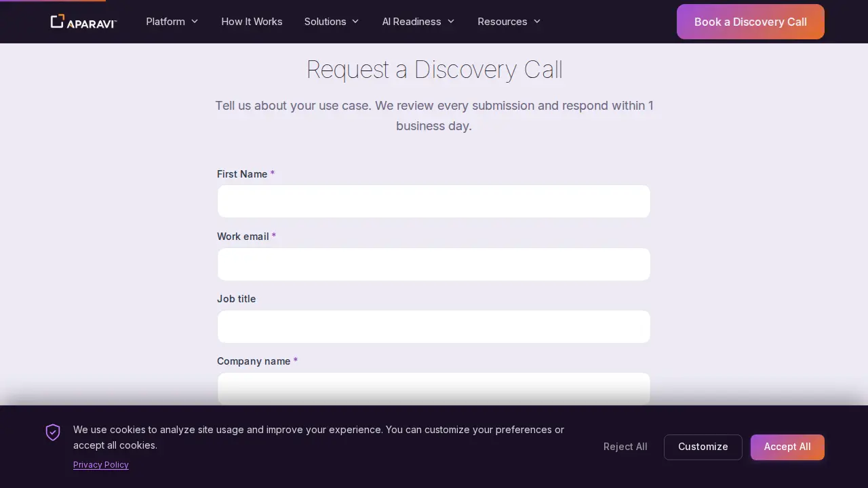Viewport: 868px width, 488px height.
Task: Open the How It Works page
Action: coord(252,22)
